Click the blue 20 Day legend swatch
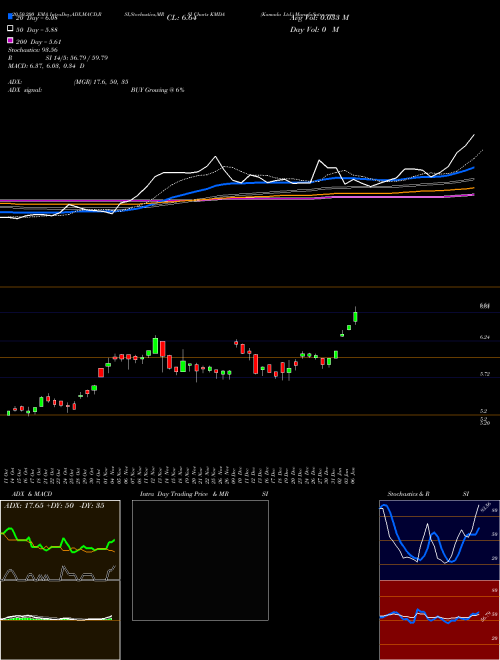The height and width of the screenshot is (660, 500). [11, 16]
